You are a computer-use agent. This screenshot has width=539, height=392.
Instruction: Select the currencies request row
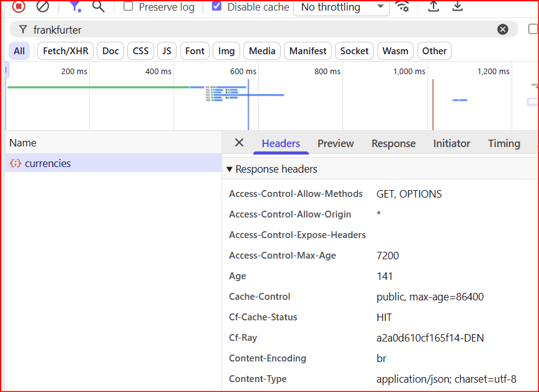click(x=114, y=163)
